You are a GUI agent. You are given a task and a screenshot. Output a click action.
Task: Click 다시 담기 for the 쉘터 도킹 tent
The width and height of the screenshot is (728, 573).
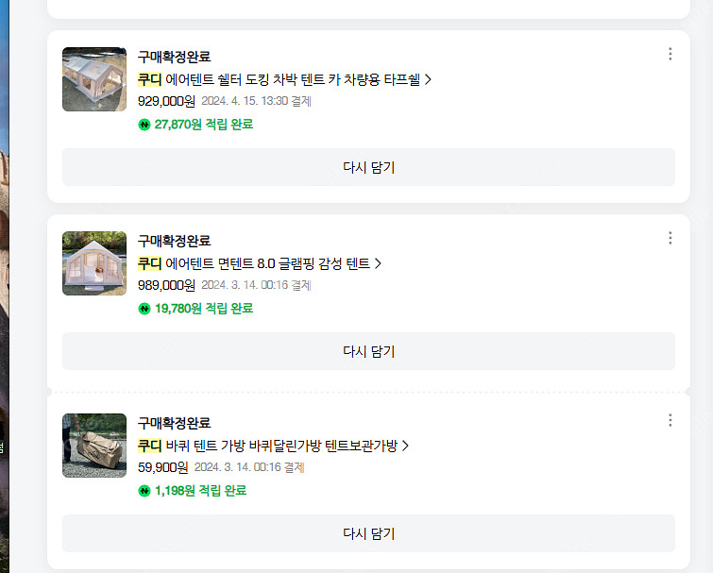click(x=368, y=168)
